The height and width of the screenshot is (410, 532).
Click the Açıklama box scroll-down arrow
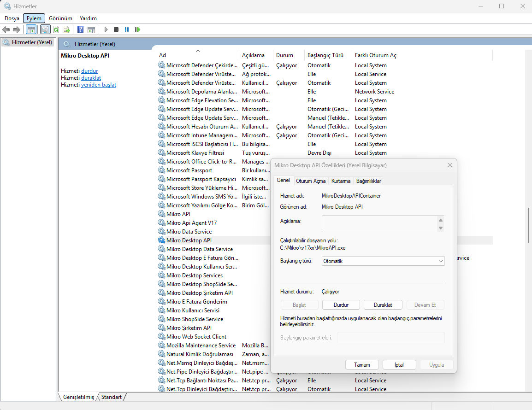441,228
